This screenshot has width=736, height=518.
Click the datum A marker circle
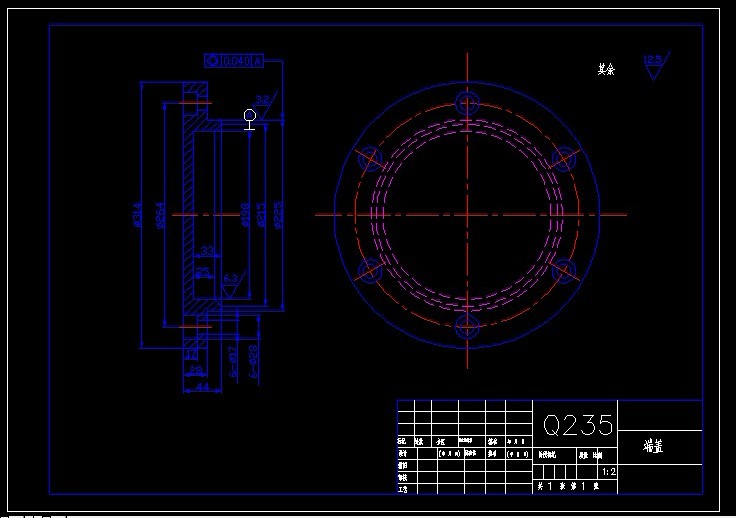pos(250,115)
